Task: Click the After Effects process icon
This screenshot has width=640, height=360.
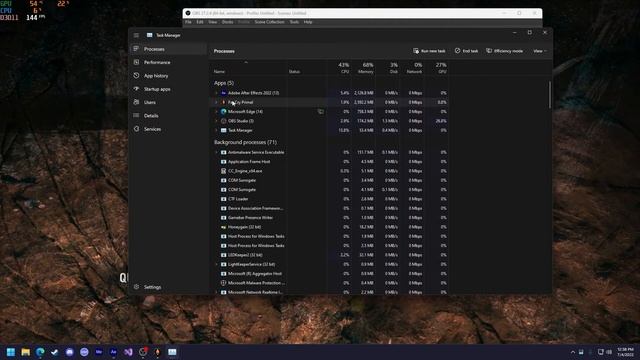Action: pos(224,93)
